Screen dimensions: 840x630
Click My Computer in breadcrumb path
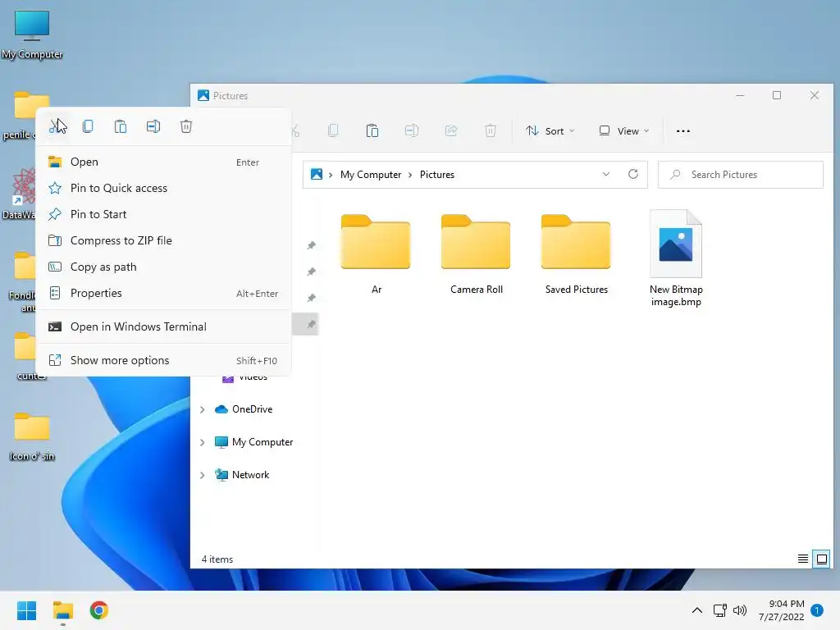(x=371, y=175)
